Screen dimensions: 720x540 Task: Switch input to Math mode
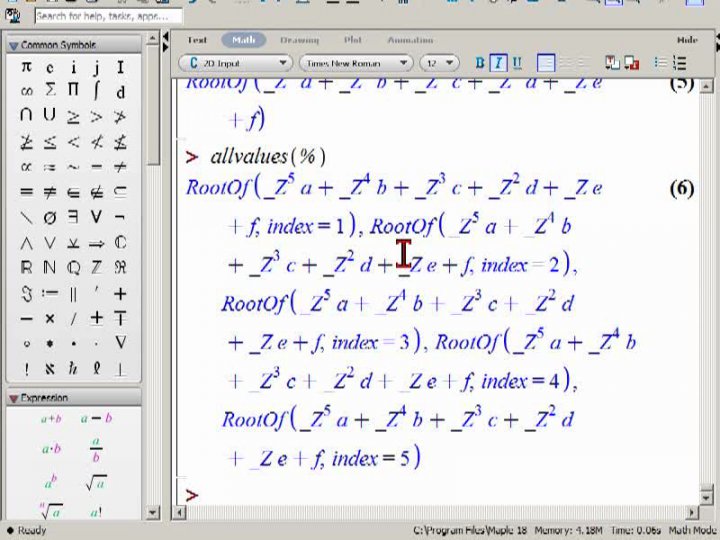pyautogui.click(x=244, y=40)
